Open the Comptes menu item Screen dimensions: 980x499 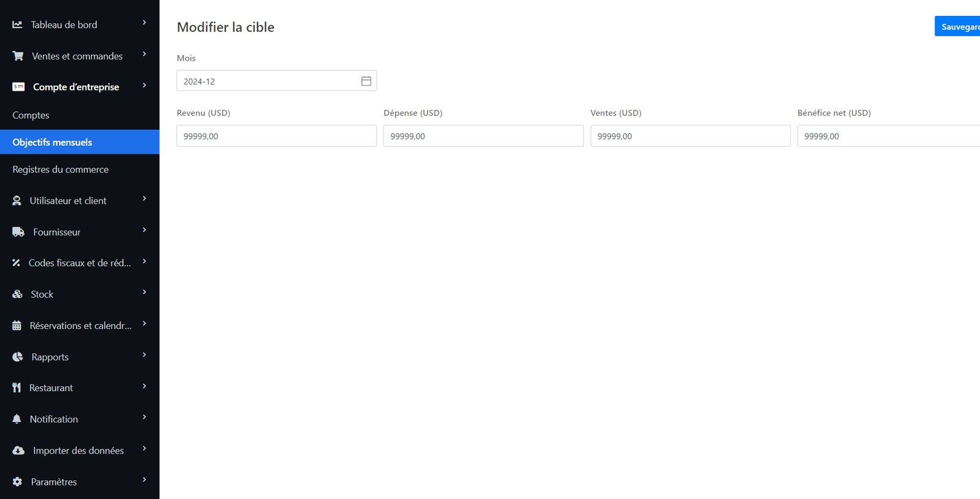[x=31, y=115]
